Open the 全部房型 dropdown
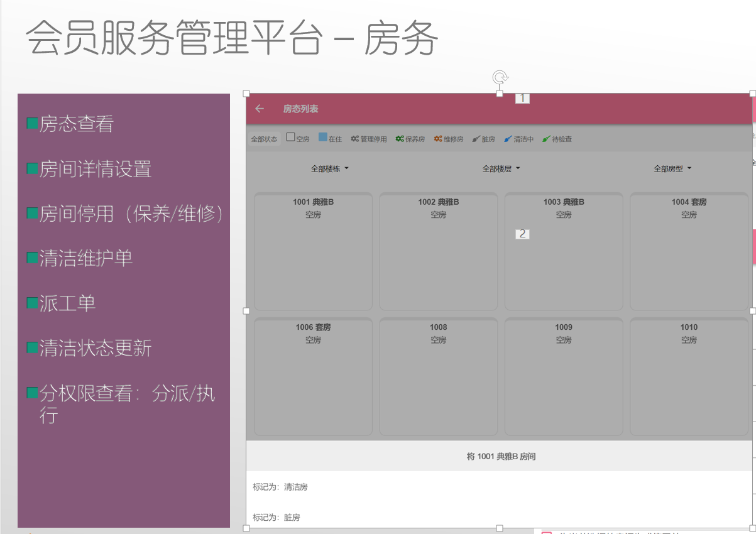 coord(672,169)
